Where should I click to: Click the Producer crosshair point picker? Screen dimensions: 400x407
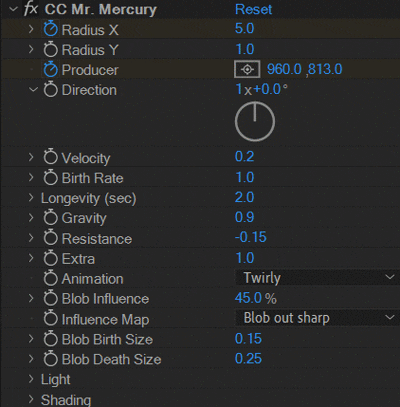click(x=247, y=69)
